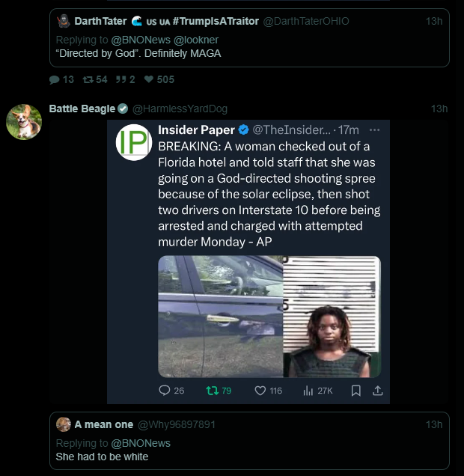This screenshot has width=464, height=476.
Task: Like DarthTater's post with heart icon
Action: 149,79
